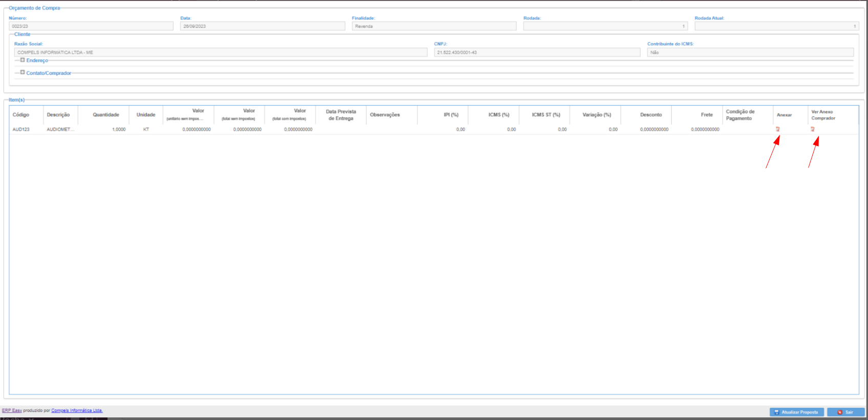The height and width of the screenshot is (420, 868).
Task: Click the CNPJ field
Action: 537,52
